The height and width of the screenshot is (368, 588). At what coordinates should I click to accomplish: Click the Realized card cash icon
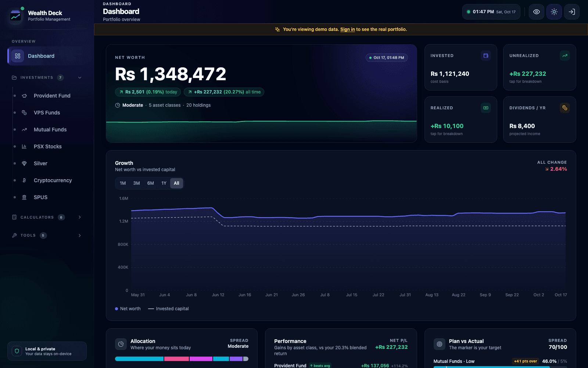coord(486,108)
